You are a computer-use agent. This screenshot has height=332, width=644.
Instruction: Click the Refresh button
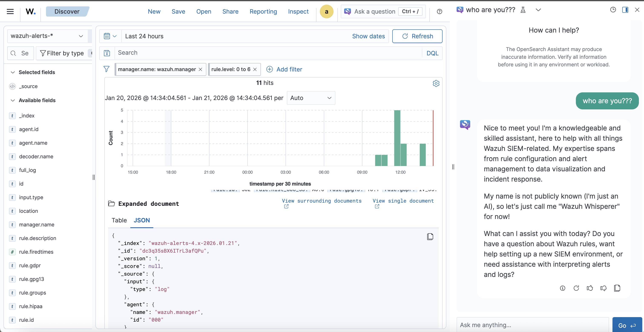pyautogui.click(x=417, y=36)
